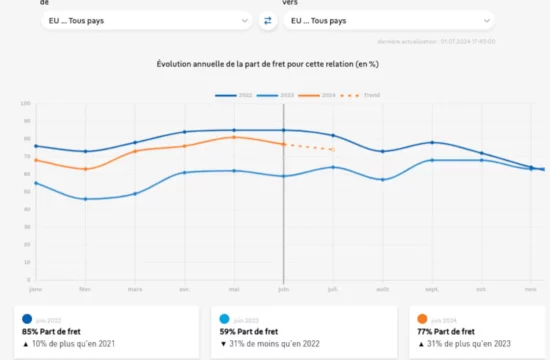Open the 85% Part de fret card
This screenshot has width=550, height=360.
[107, 333]
